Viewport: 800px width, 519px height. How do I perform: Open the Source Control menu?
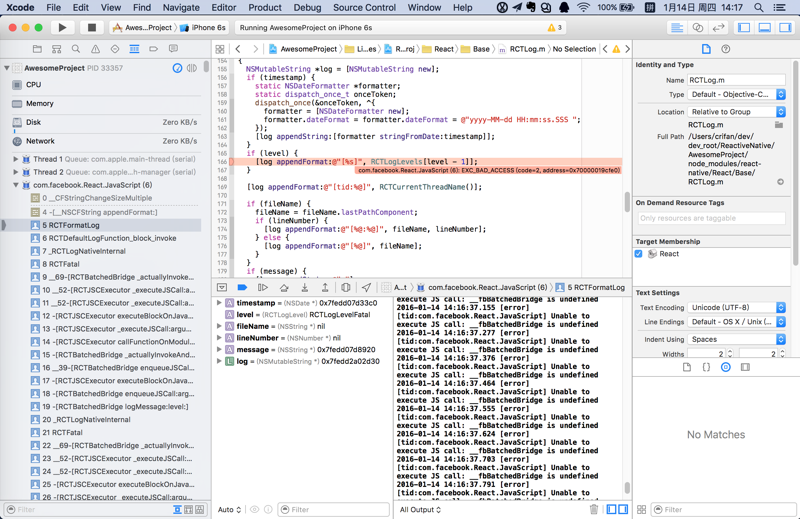(364, 8)
